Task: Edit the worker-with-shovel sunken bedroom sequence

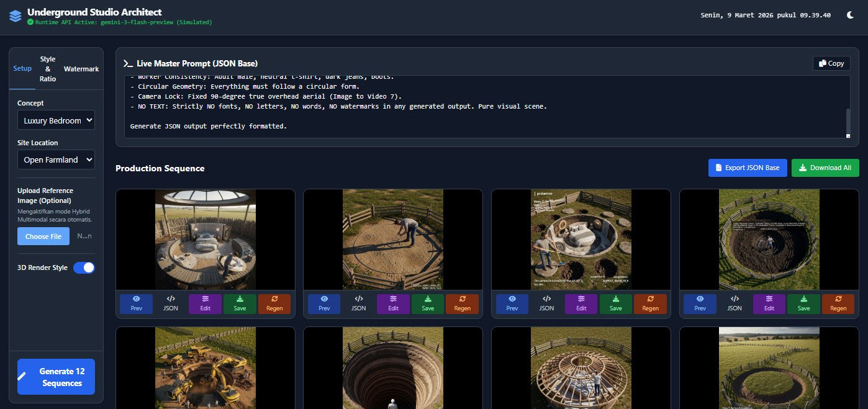Action: point(581,304)
